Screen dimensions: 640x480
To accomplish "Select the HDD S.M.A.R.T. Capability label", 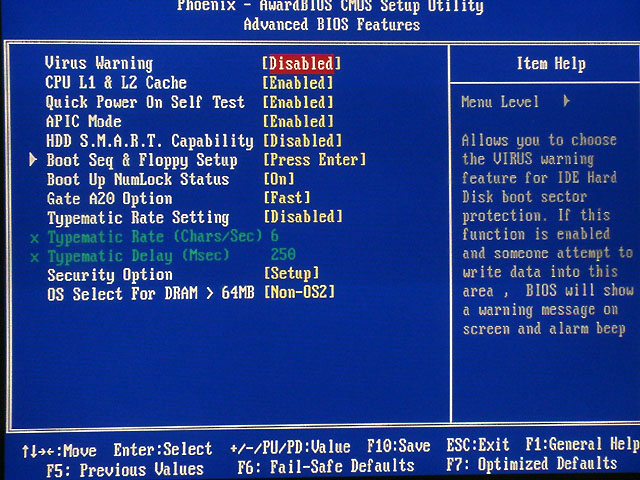I will click(150, 141).
